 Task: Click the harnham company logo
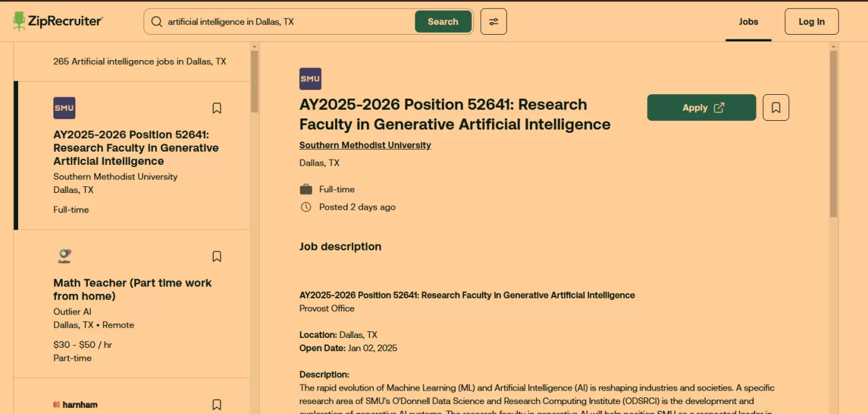tap(75, 405)
